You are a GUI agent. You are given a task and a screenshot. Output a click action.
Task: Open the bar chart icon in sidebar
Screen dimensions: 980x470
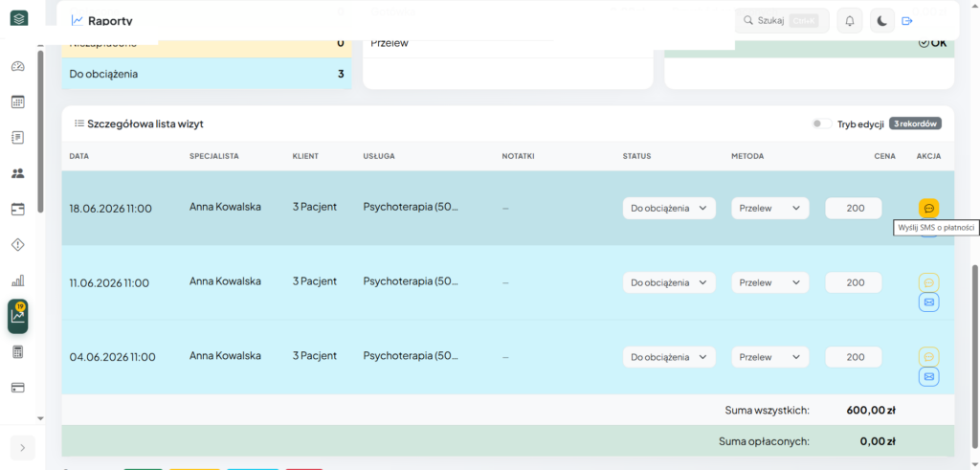[x=18, y=280]
